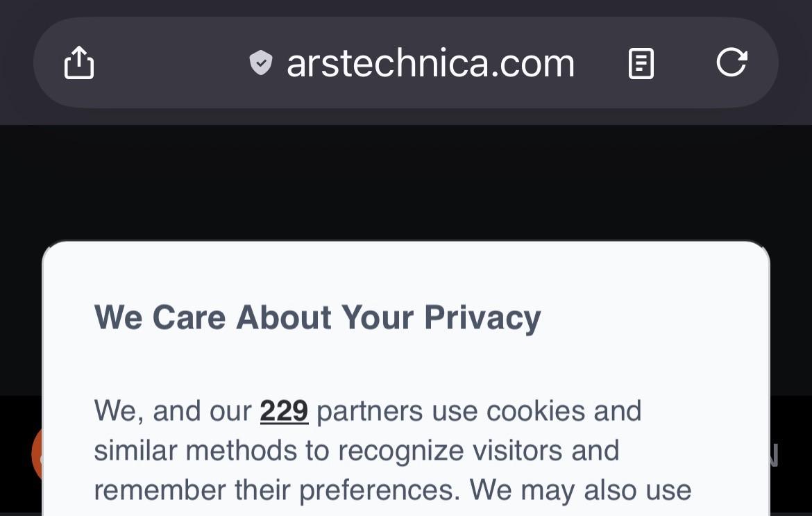Click the line "similar methods to recognize visitors"
812x516 pixels.
coord(356,450)
